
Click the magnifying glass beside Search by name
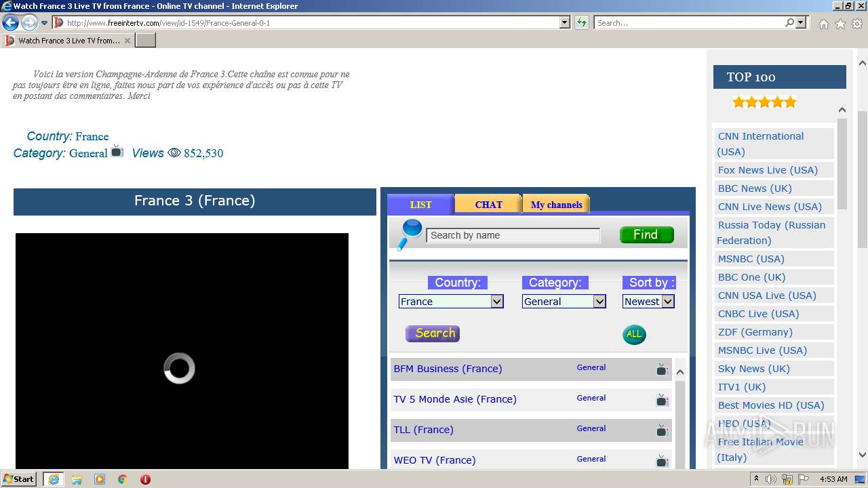point(410,235)
